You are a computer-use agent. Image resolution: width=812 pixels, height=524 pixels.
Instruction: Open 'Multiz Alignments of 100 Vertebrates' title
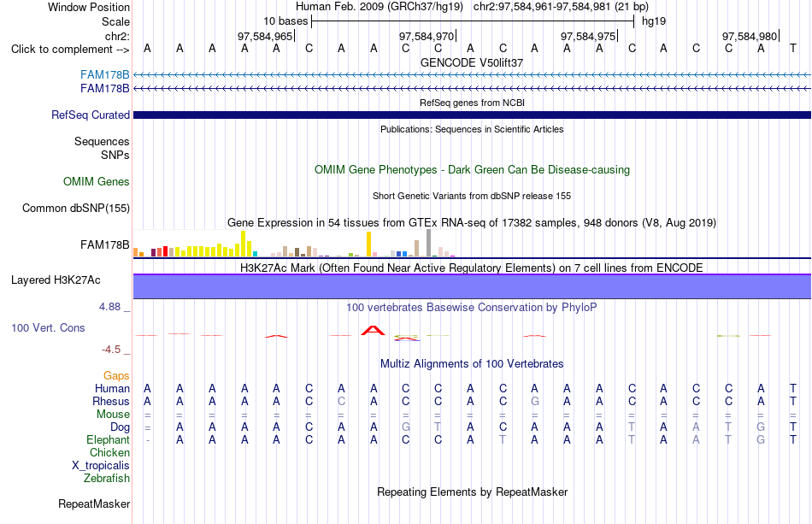472,364
